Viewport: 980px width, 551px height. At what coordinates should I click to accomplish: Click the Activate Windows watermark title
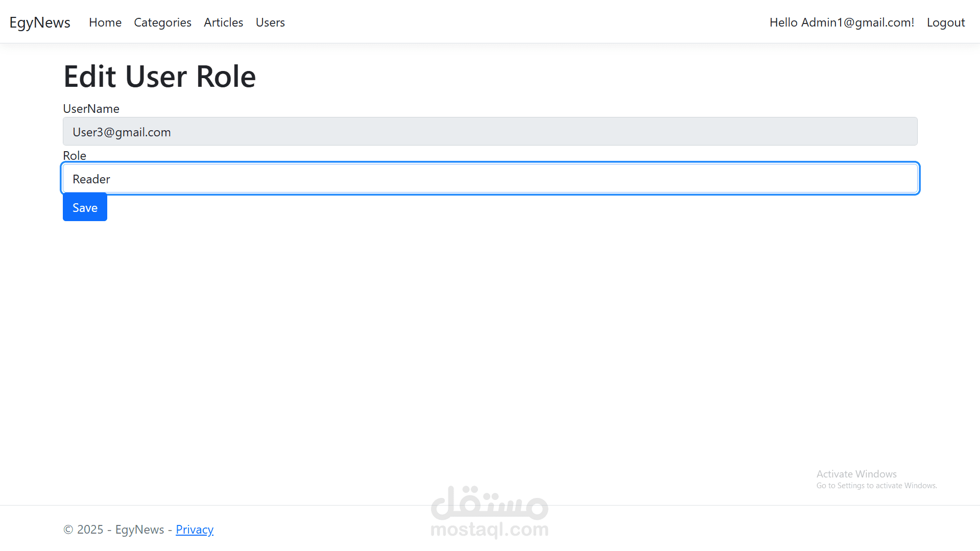pos(856,474)
